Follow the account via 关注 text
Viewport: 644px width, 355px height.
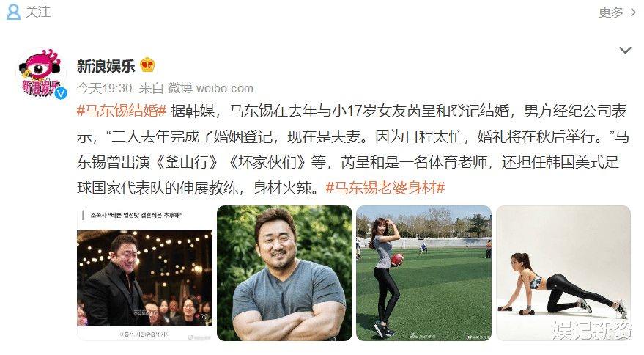pyautogui.click(x=38, y=12)
